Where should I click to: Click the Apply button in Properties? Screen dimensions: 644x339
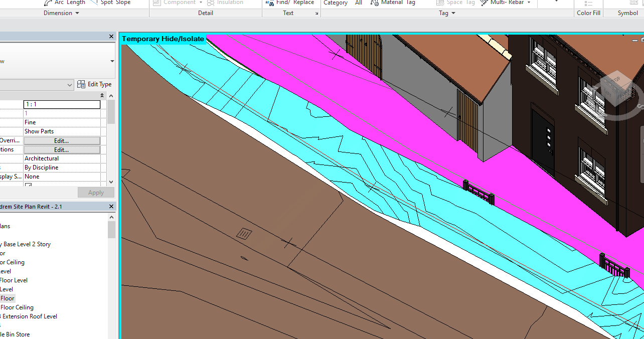click(96, 193)
